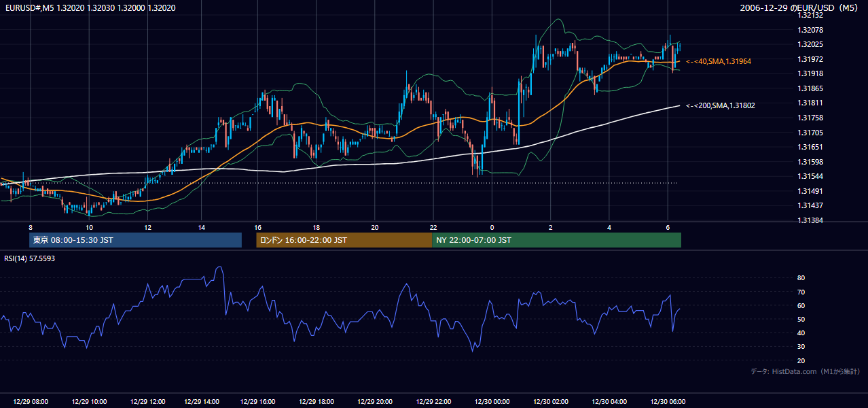Click hour label 8 on price chart time axis
The width and height of the screenshot is (868, 408).
[x=31, y=227]
